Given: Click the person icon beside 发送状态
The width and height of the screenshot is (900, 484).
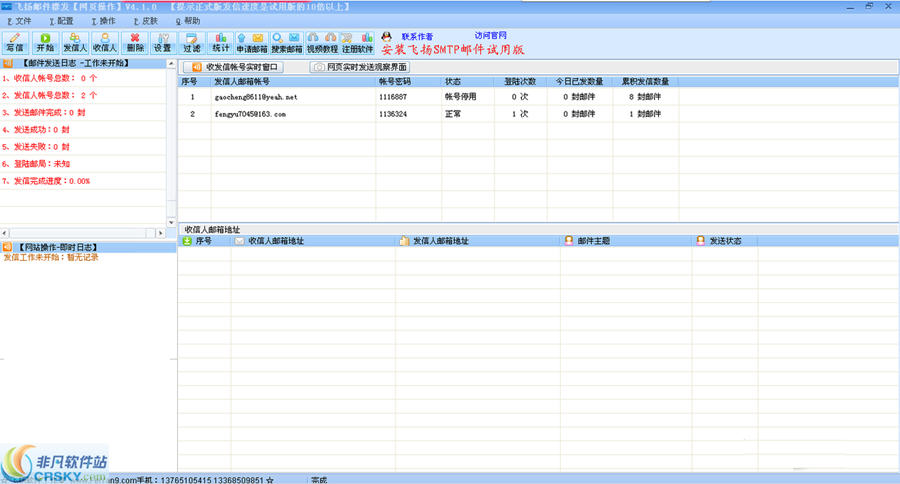Looking at the screenshot, I should (x=701, y=241).
